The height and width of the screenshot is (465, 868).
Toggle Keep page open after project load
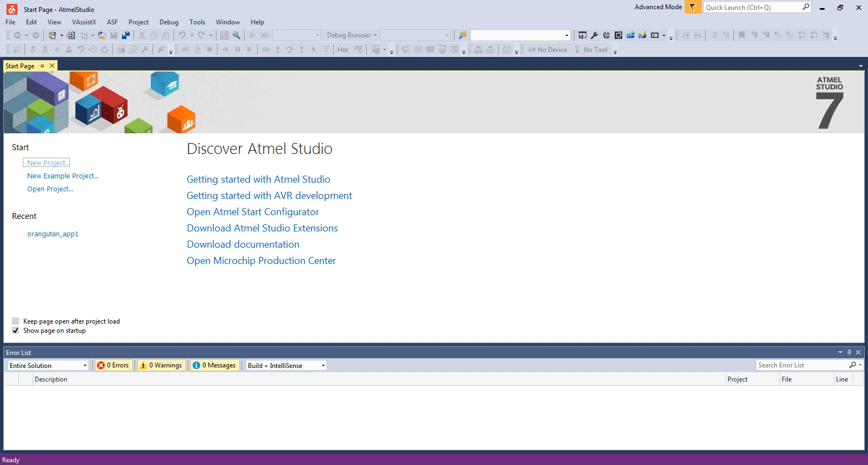click(x=15, y=321)
